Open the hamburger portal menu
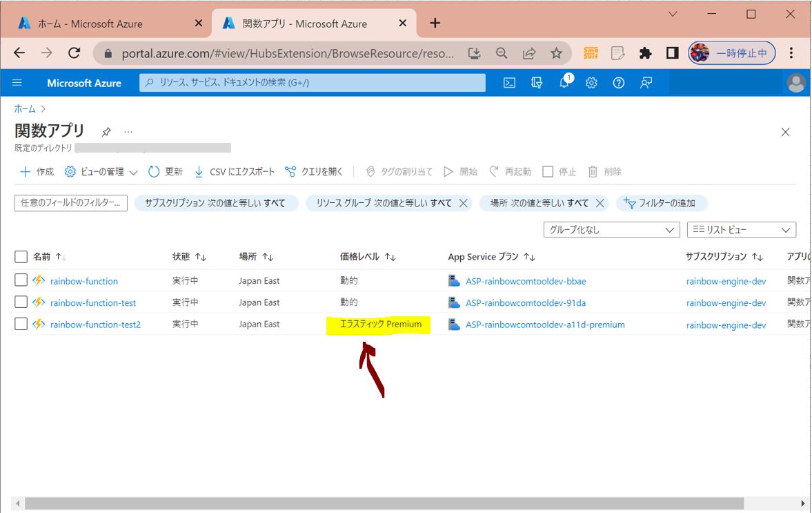Image resolution: width=812 pixels, height=513 pixels. 17,83
